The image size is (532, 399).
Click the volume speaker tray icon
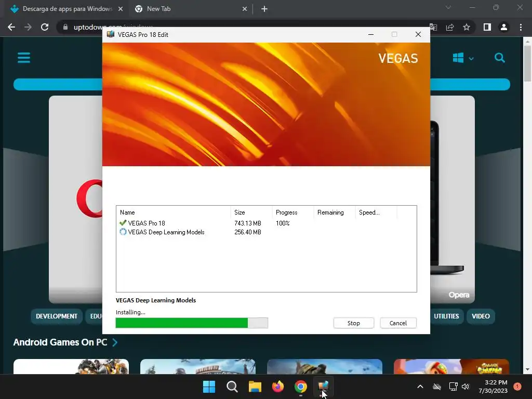[465, 387]
